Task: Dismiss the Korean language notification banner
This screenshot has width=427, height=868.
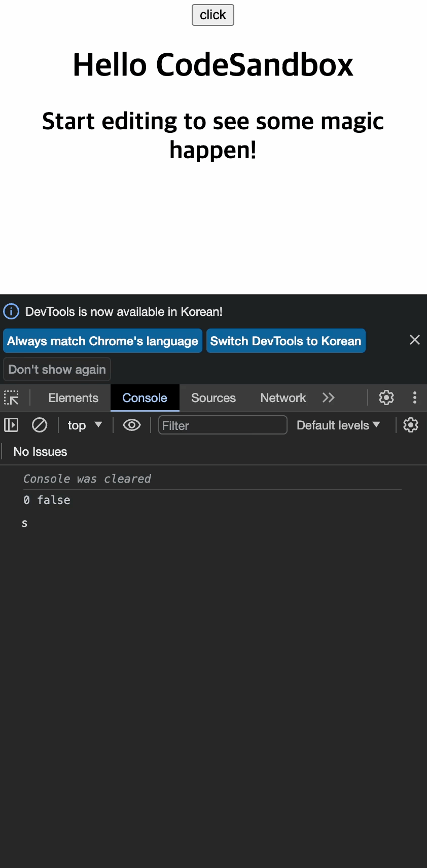Action: 414,340
